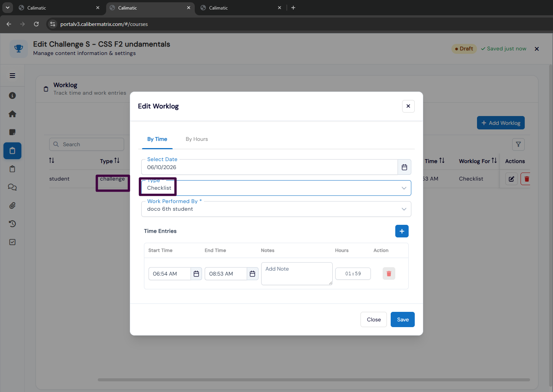Switch to the first Calimatic browser tab
Image resolution: width=553 pixels, height=392 pixels.
58,8
